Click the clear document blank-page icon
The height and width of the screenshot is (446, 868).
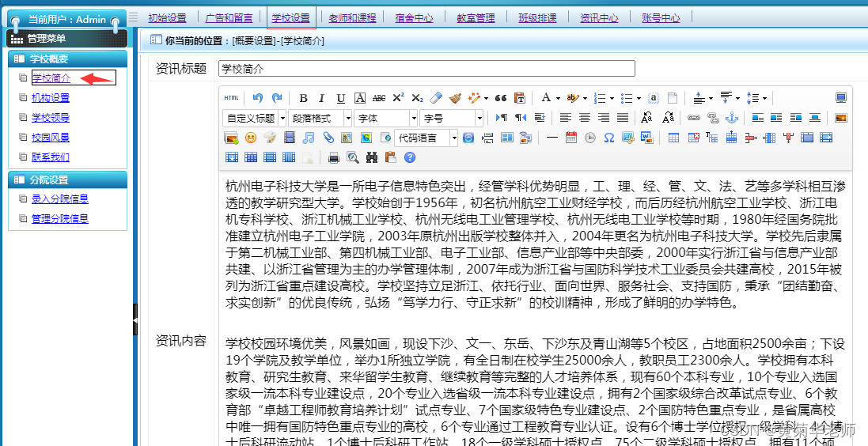673,98
